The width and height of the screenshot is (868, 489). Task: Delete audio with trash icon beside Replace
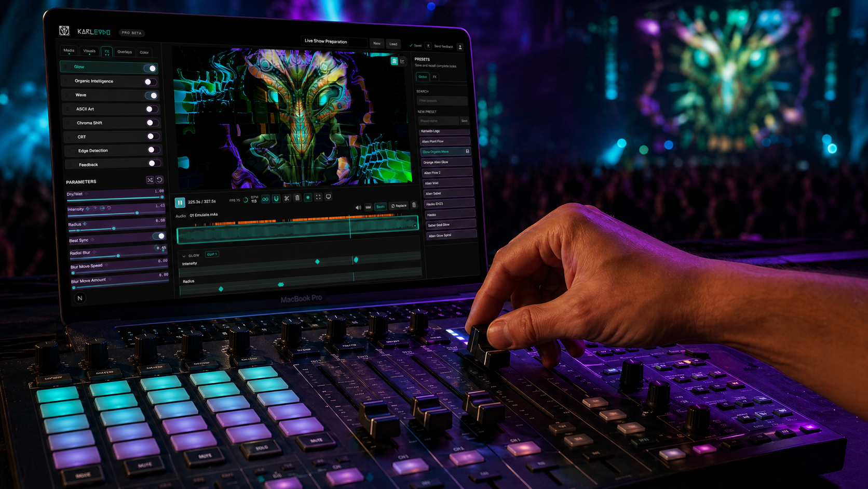pyautogui.click(x=414, y=205)
